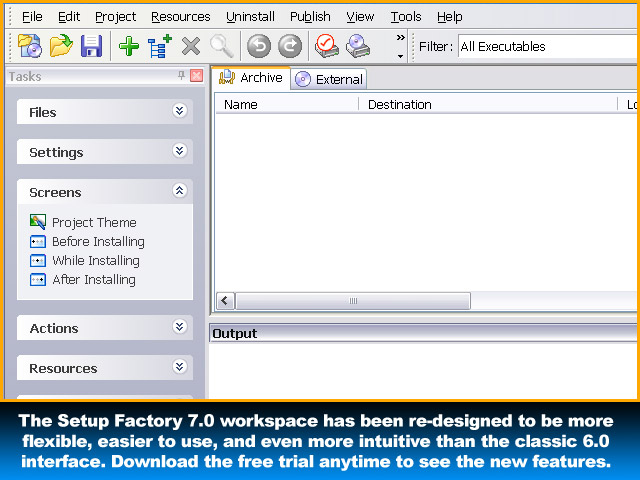Click the Project Theme paintbrush icon

pos(38,222)
